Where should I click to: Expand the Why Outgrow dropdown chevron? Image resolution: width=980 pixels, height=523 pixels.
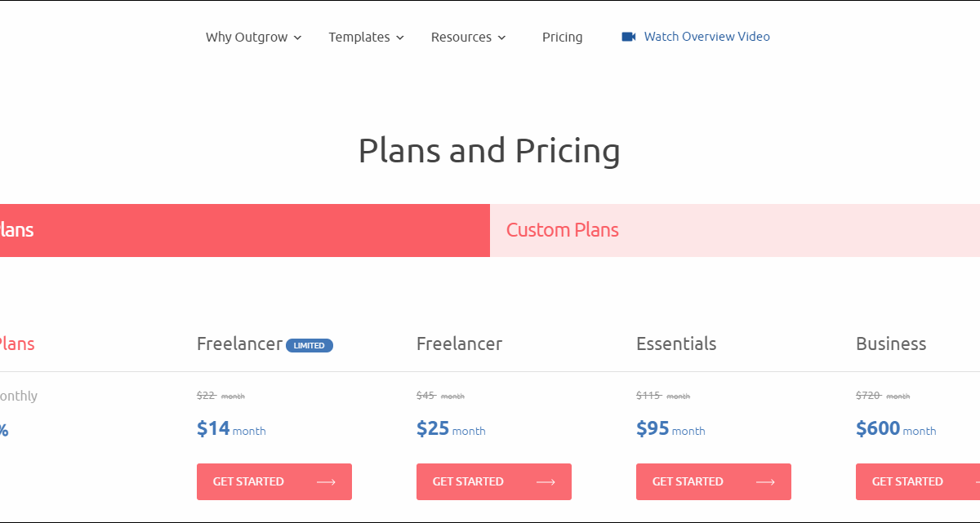298,38
